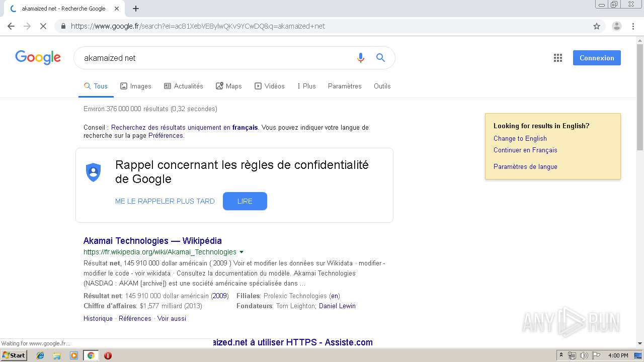
Task: Open Paramètres de langue
Action: pyautogui.click(x=525, y=166)
